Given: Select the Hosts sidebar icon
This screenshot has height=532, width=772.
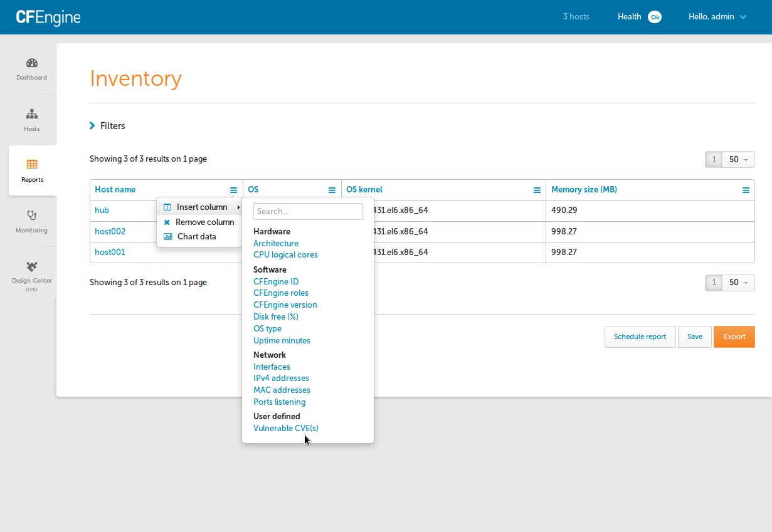Looking at the screenshot, I should click(31, 120).
